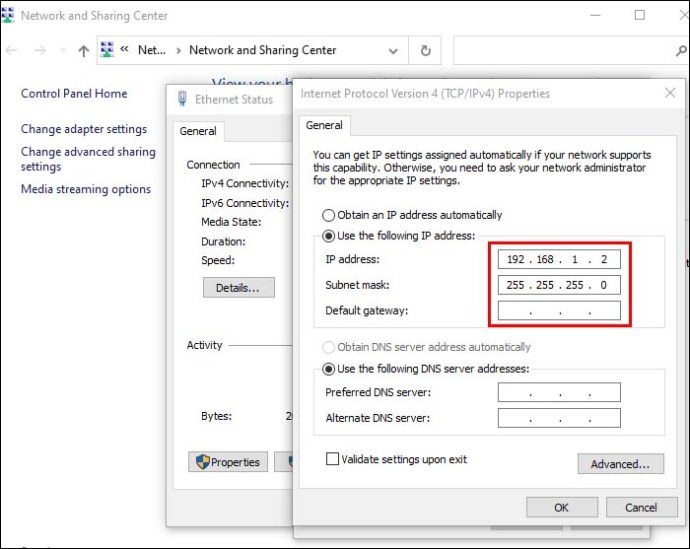Click the Network and Sharing Center breadcrumb
Viewport: 690px width, 549px height.
coord(263,50)
